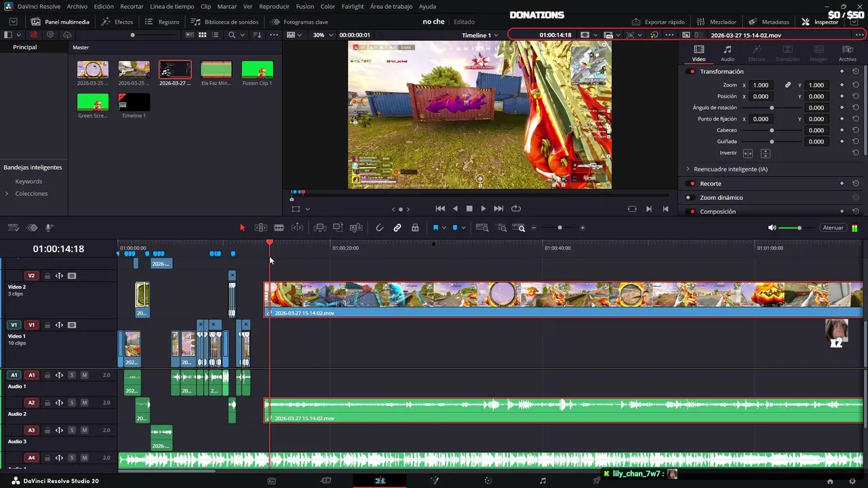Viewport: 868px width, 488px height.
Task: Click the voiceover microphone icon
Action: click(x=49, y=228)
